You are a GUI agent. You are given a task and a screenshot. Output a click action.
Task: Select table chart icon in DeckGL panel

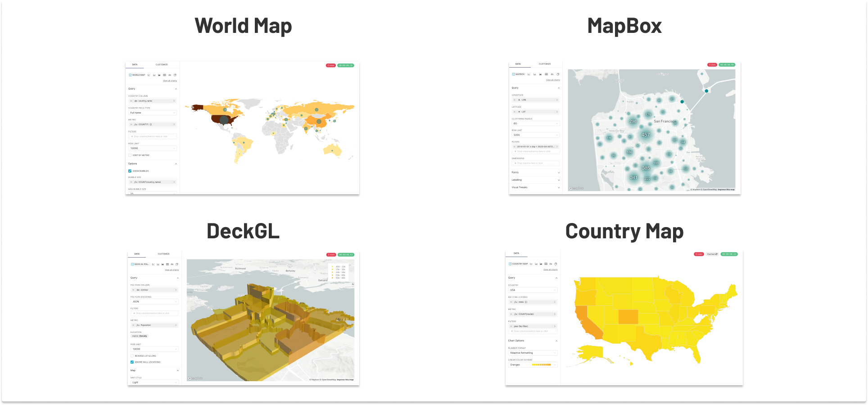167,264
